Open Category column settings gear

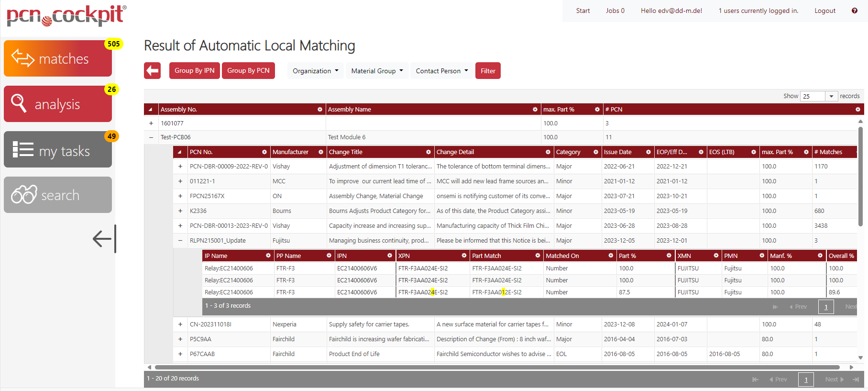pyautogui.click(x=596, y=152)
